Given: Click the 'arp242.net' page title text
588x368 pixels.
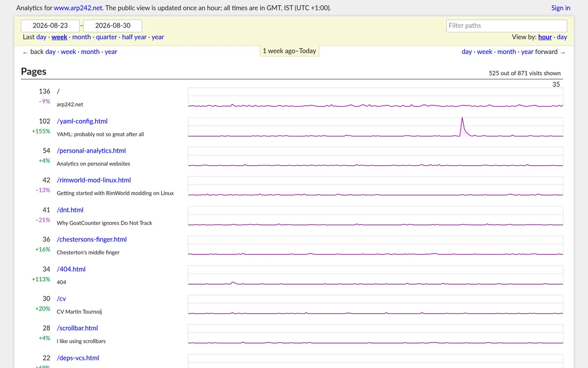Looking at the screenshot, I should [x=70, y=105].
